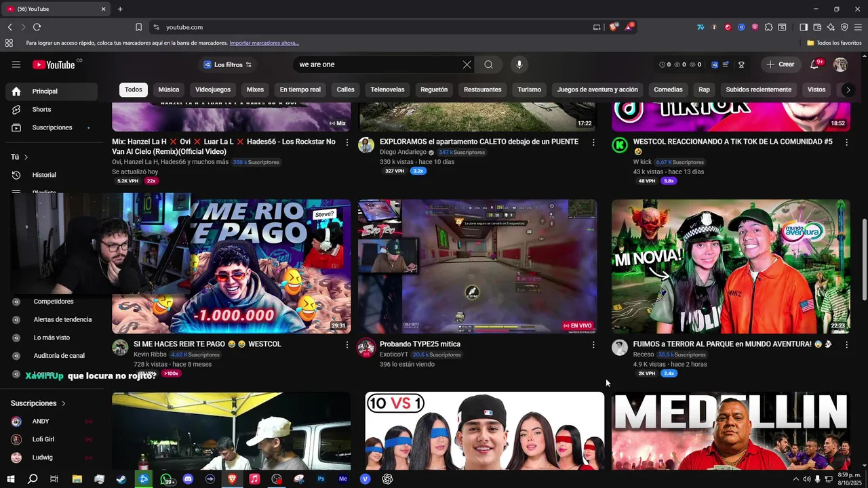
Task: Select the Subidos recientemente chip
Action: click(759, 89)
